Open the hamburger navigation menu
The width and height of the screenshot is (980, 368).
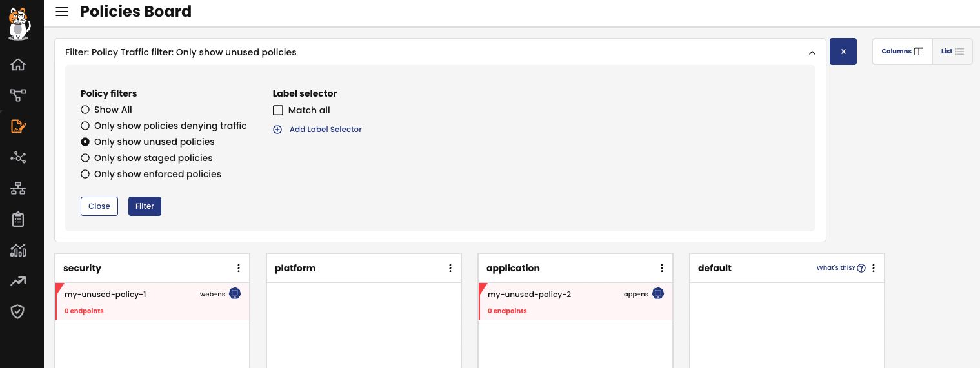coord(62,12)
